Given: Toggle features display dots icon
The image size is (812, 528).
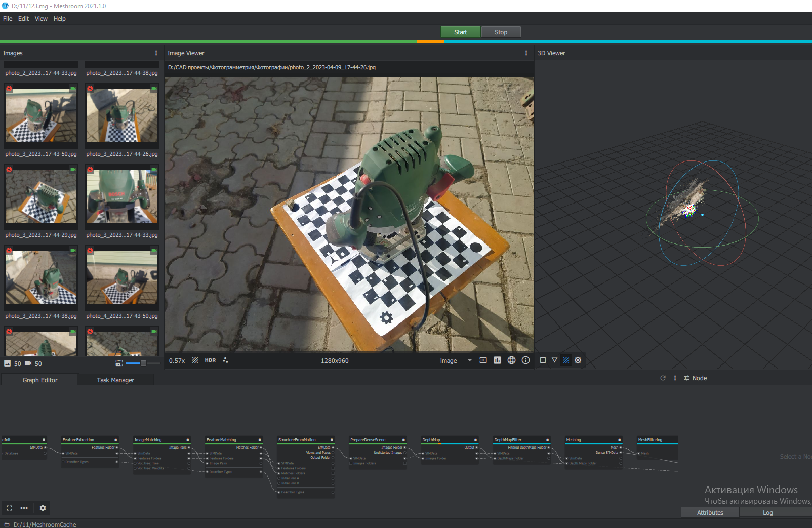Looking at the screenshot, I should (x=225, y=360).
